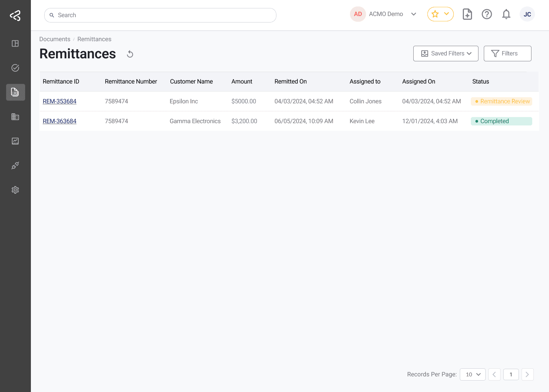The height and width of the screenshot is (392, 549).
Task: Navigate to Documents breadcrumb link
Action: (55, 39)
